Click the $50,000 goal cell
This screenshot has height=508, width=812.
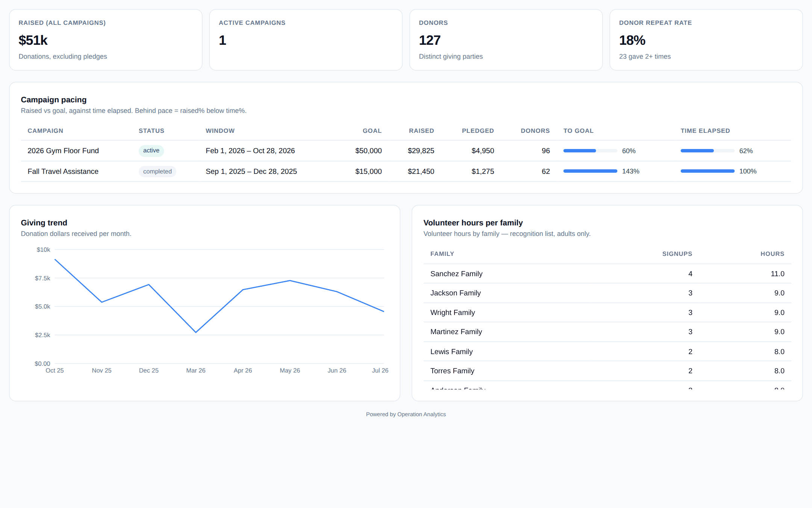(368, 151)
